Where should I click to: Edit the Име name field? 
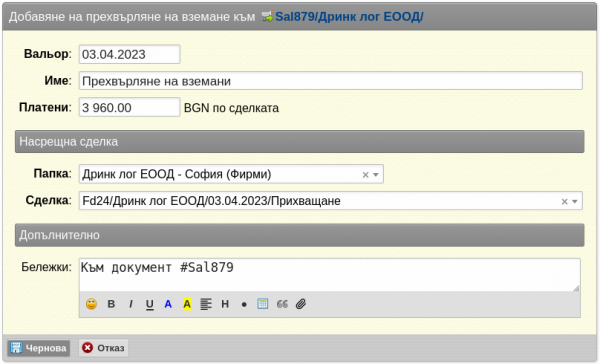[331, 81]
